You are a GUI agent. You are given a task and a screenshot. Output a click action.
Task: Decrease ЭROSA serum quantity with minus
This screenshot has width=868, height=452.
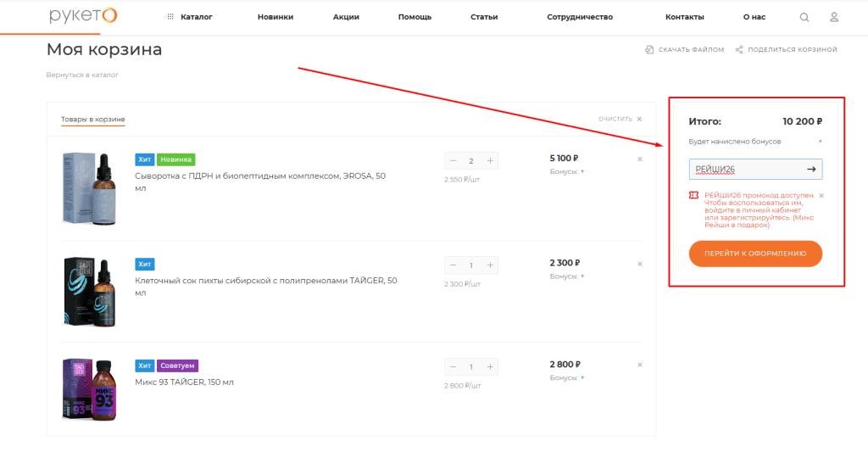[453, 160]
